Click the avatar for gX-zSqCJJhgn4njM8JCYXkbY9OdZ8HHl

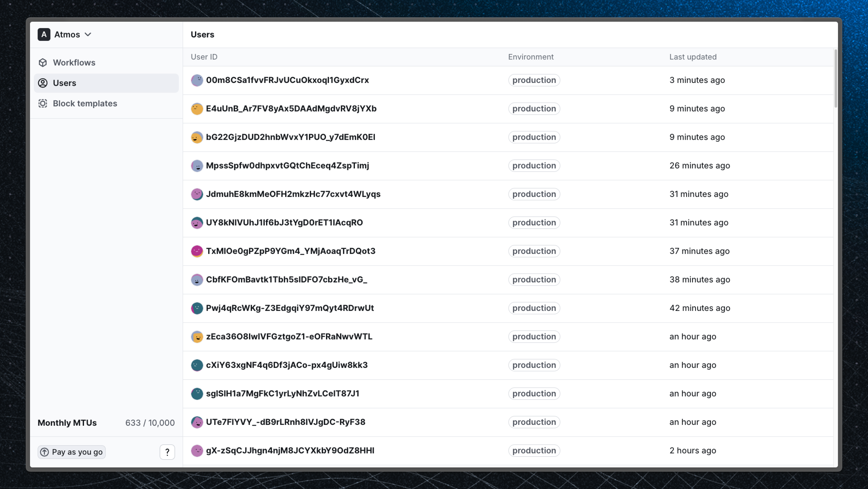tap(197, 451)
